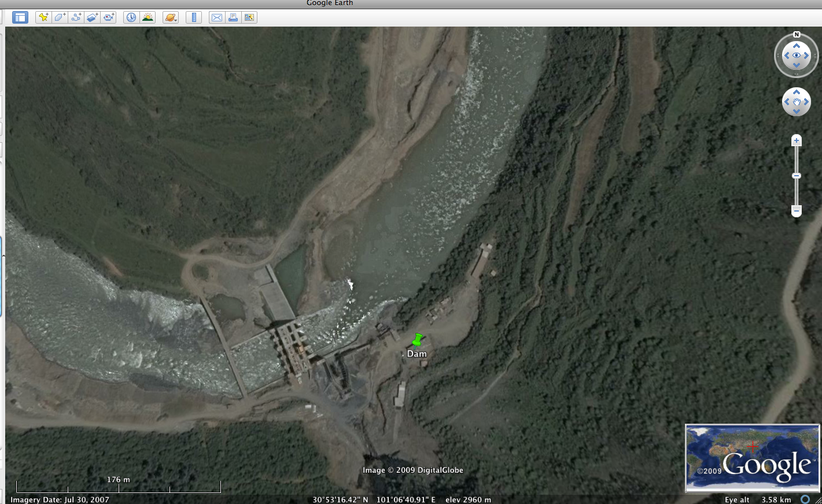Reset north using the N compass marker

797,35
